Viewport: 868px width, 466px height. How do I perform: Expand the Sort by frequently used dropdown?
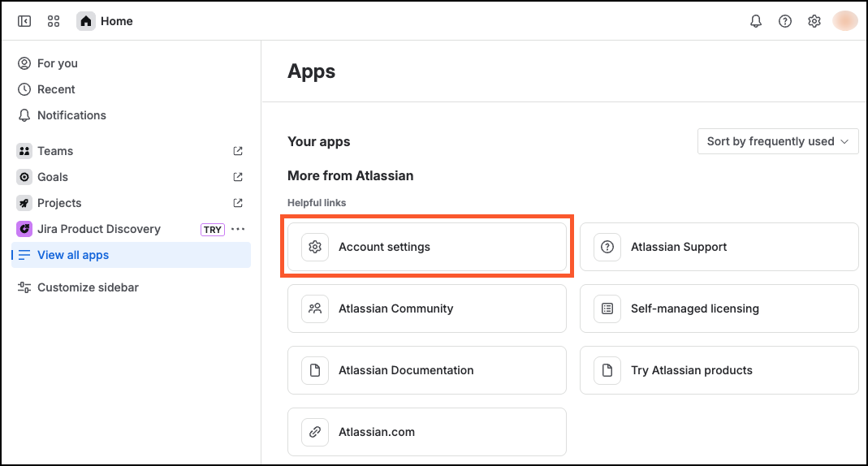coord(778,141)
